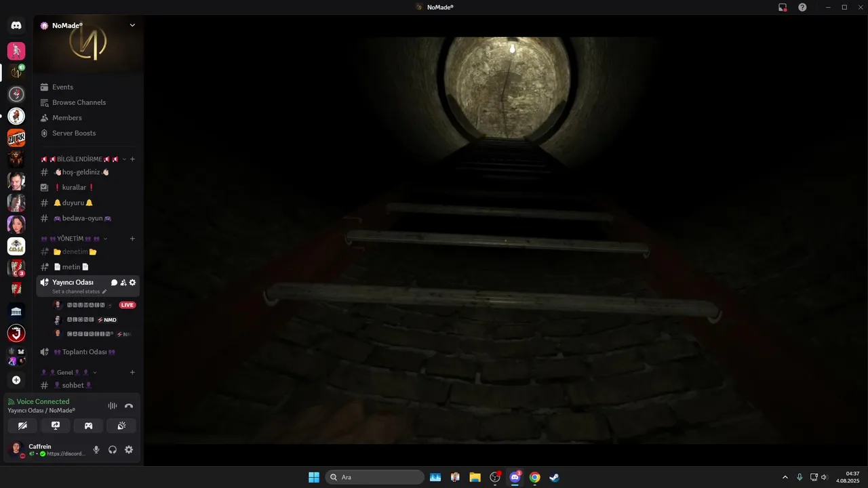
Task: Open the inbox icon in title bar
Action: tap(783, 7)
